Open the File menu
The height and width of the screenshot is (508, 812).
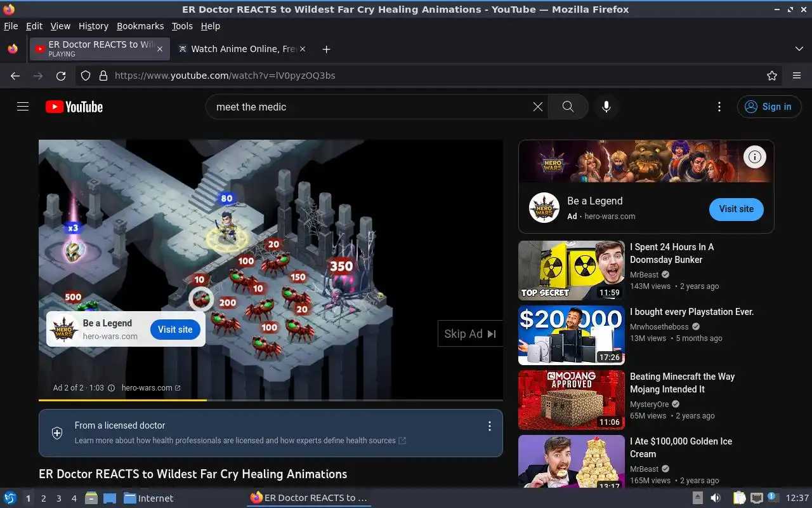[x=11, y=26]
